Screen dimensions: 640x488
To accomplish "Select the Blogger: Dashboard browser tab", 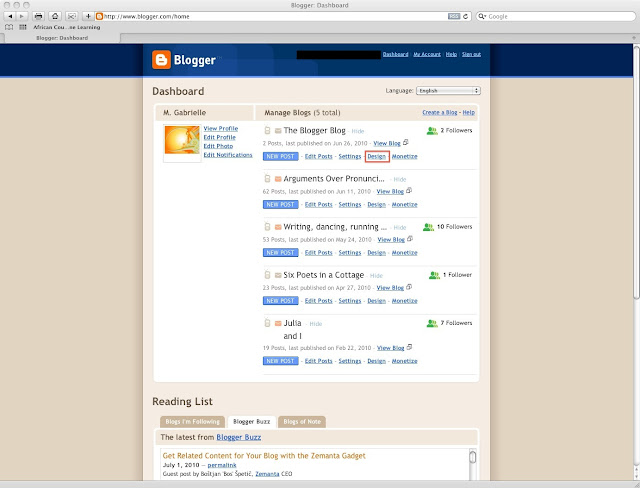I will pyautogui.click(x=62, y=38).
